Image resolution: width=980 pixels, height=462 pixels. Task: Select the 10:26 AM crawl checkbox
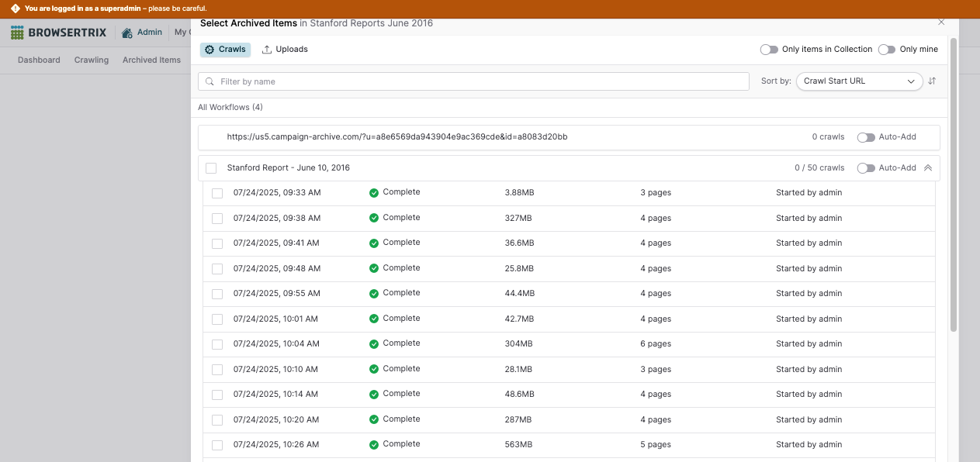tap(217, 445)
